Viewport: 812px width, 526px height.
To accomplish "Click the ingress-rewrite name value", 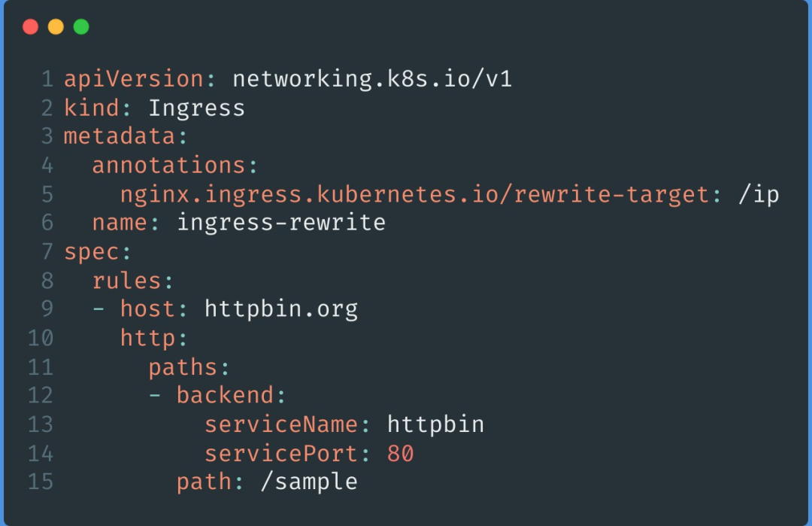I will click(x=281, y=223).
